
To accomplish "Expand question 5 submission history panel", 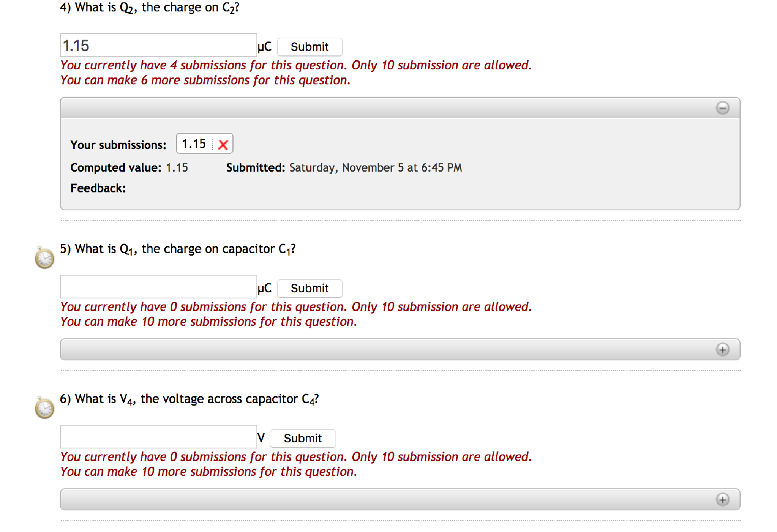I will (722, 349).
